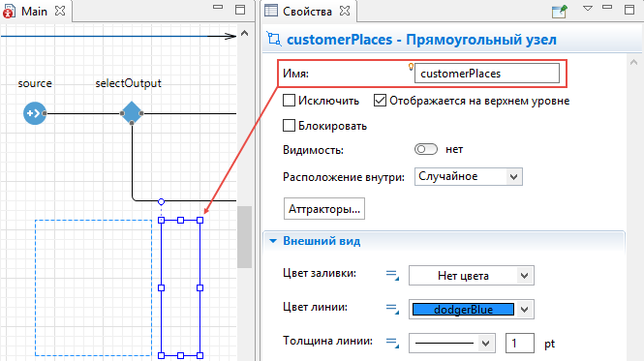Close the Свойства tab

coord(345,11)
